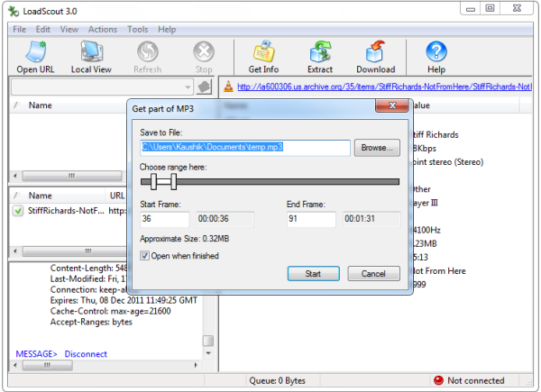Click the Download toolbar icon
Image resolution: width=541 pixels, height=392 pixels.
pos(376,58)
